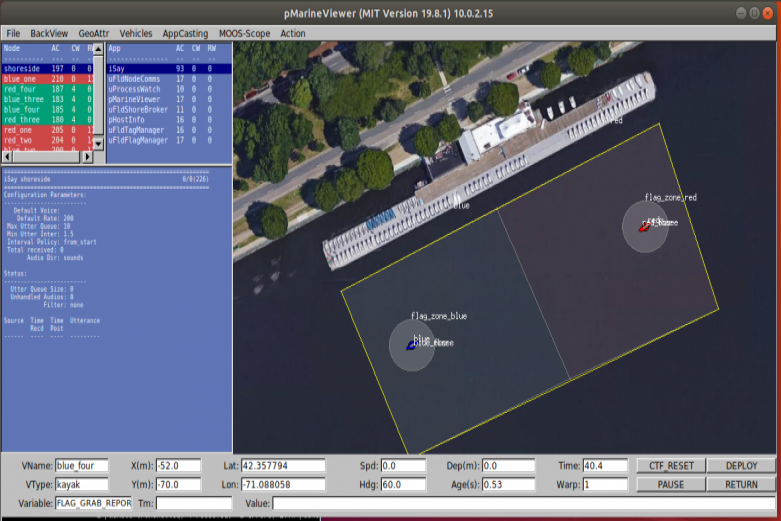This screenshot has width=781, height=521.
Task: Select the uFldFlagManager app row
Action: pyautogui.click(x=169, y=140)
